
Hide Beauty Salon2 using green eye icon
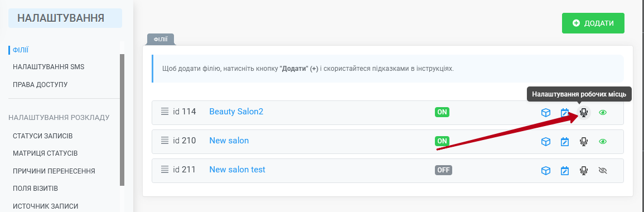[x=603, y=112]
